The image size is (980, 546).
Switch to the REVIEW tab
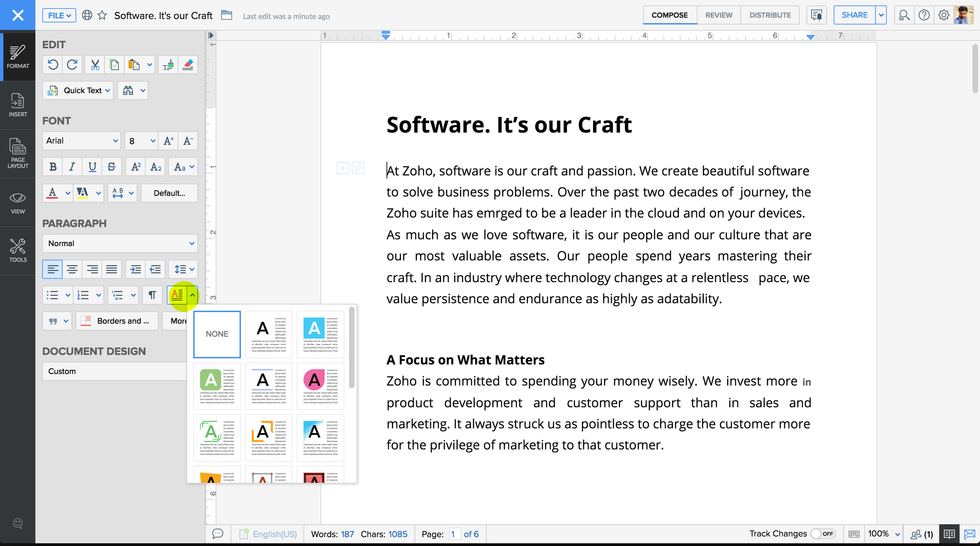click(x=718, y=15)
